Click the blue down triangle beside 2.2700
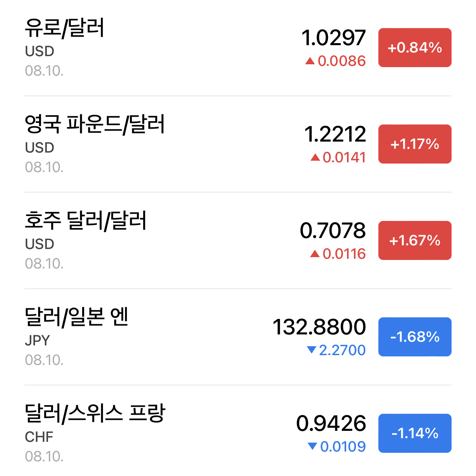 pyautogui.click(x=312, y=350)
